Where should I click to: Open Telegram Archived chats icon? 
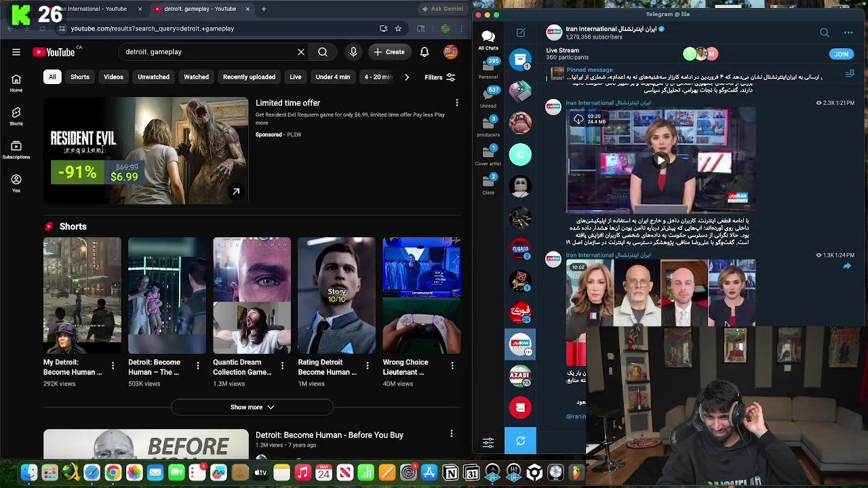521,59
